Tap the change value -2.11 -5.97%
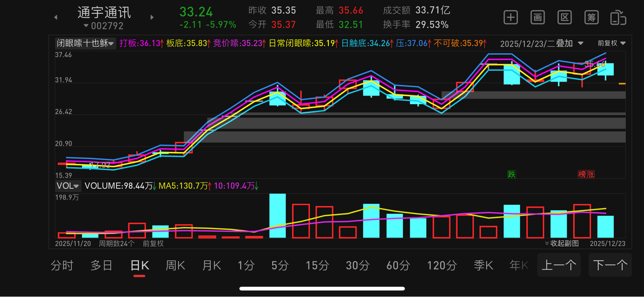This screenshot has height=297, width=644. tap(208, 25)
